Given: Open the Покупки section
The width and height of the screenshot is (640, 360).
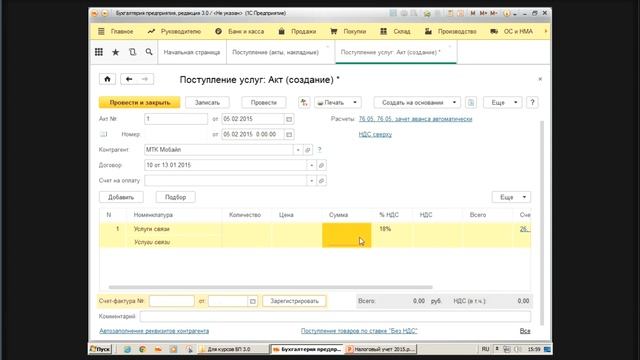Looking at the screenshot, I should point(348,31).
